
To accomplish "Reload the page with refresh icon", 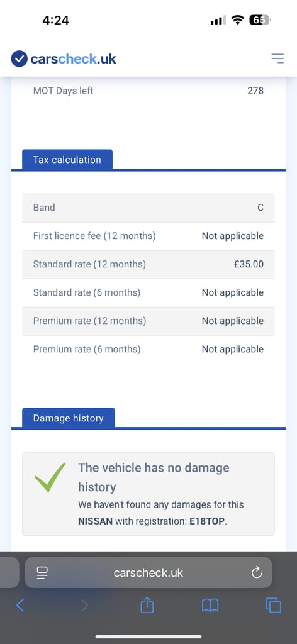I will 257,572.
